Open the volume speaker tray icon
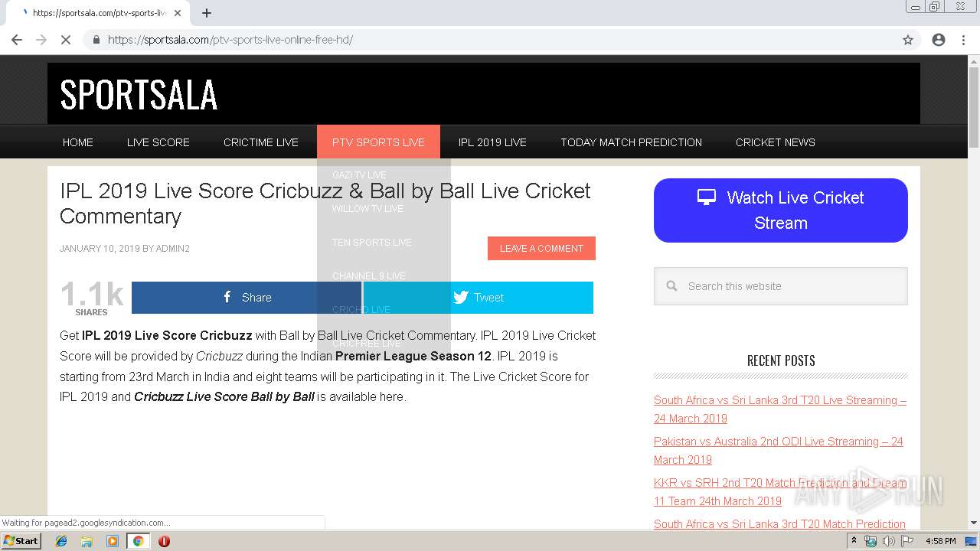The image size is (980, 551). click(x=889, y=541)
